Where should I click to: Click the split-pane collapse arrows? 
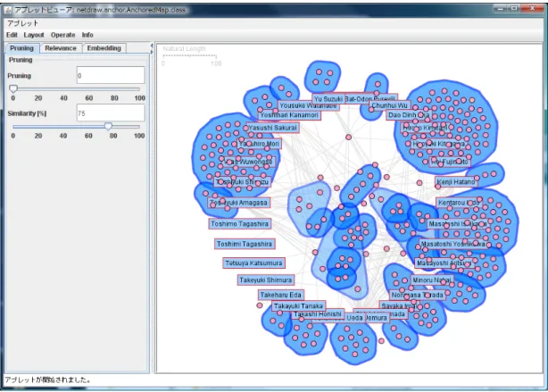(152, 48)
